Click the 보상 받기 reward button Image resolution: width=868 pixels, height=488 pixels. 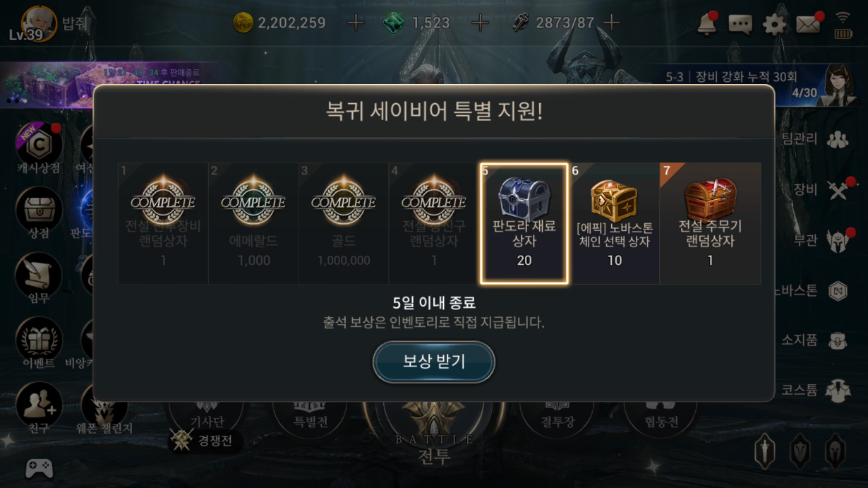434,362
